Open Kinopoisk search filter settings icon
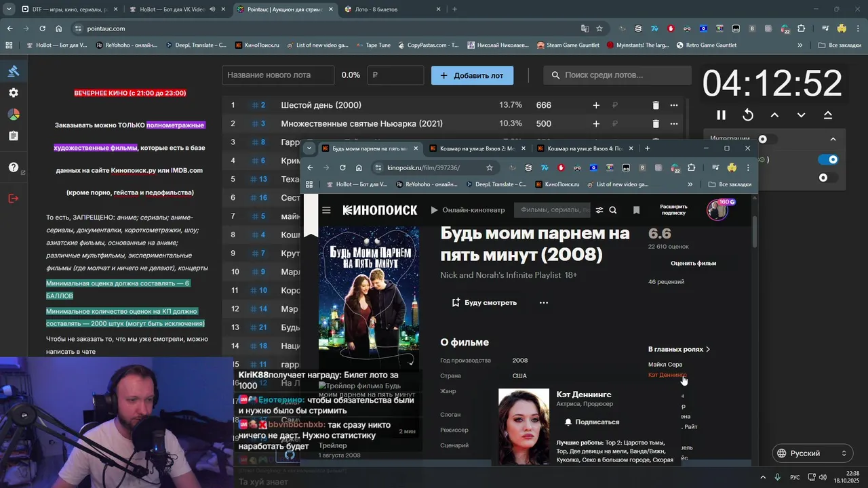The image size is (868, 488). [x=599, y=210]
